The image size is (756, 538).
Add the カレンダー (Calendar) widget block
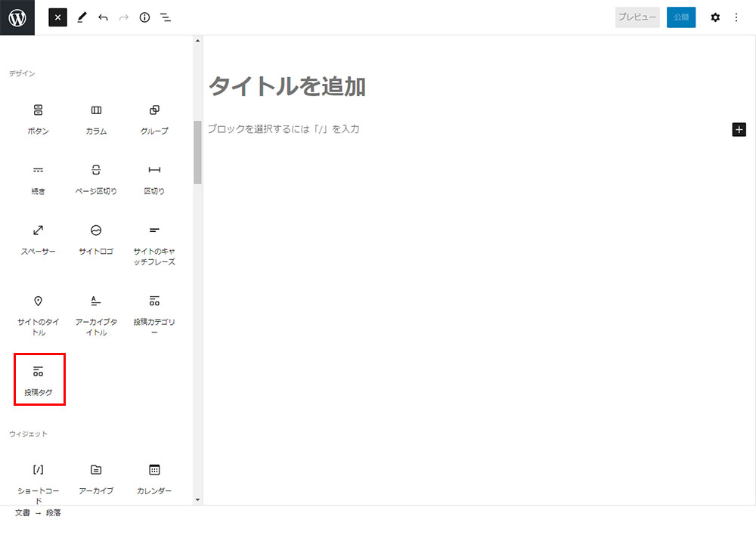(x=154, y=478)
